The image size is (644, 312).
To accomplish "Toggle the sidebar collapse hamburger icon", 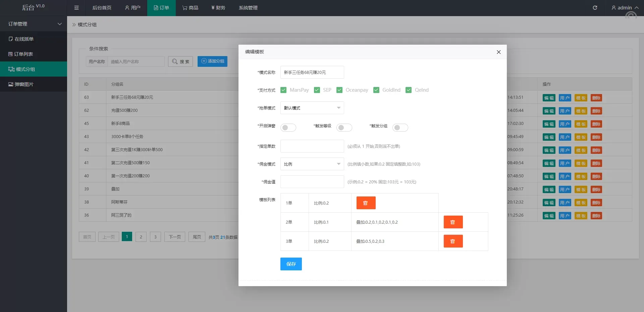I will tap(76, 8).
